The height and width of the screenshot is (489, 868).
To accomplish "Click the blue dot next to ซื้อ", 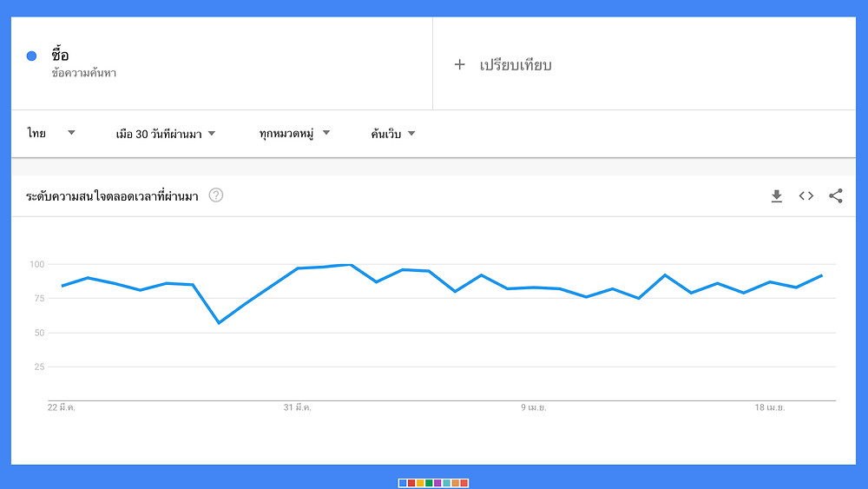I will [x=31, y=56].
